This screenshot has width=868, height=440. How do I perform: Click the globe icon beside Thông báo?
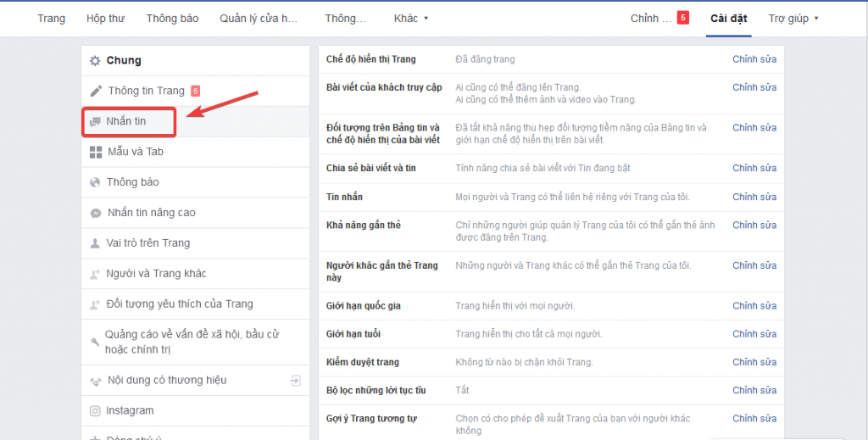tap(96, 182)
